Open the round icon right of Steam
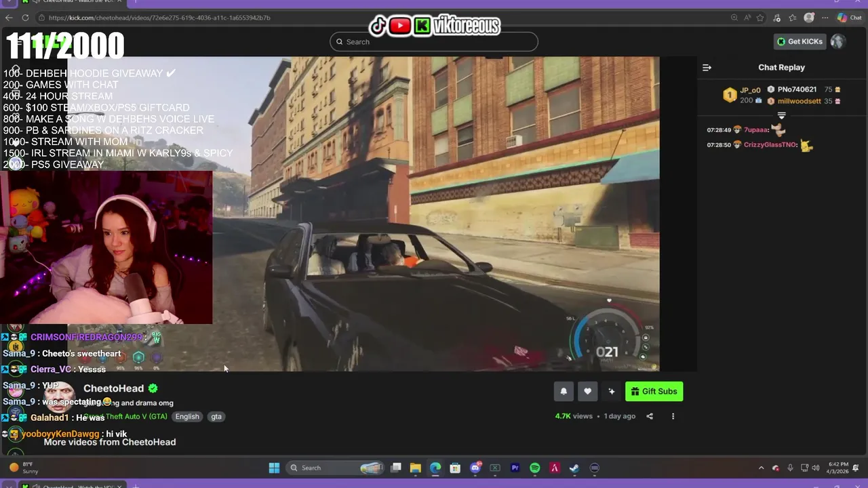The width and height of the screenshot is (868, 488). 595,468
